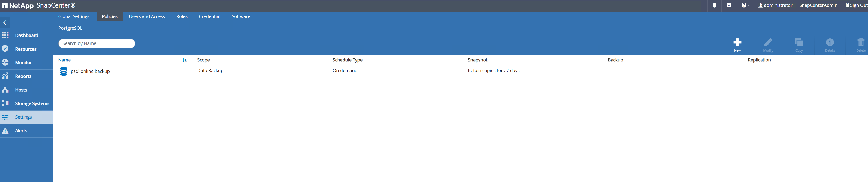Go to the Credential tab
868x182 pixels.
pos(209,16)
